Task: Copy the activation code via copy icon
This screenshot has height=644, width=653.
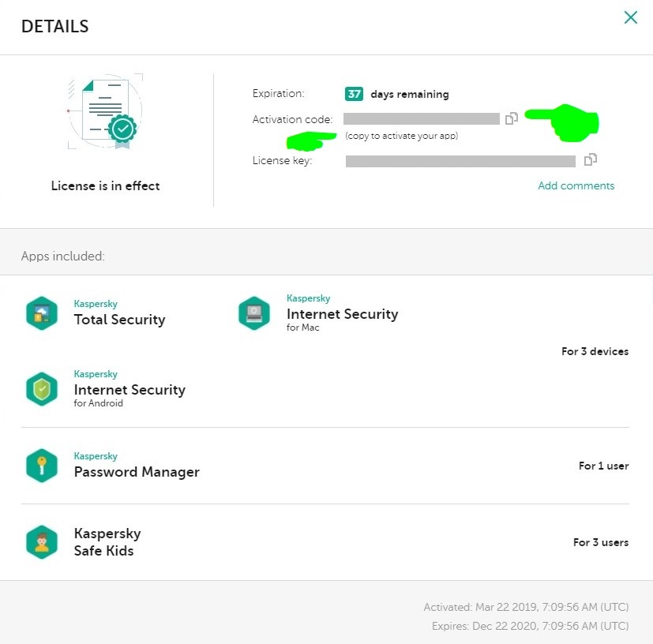Action: 512,118
